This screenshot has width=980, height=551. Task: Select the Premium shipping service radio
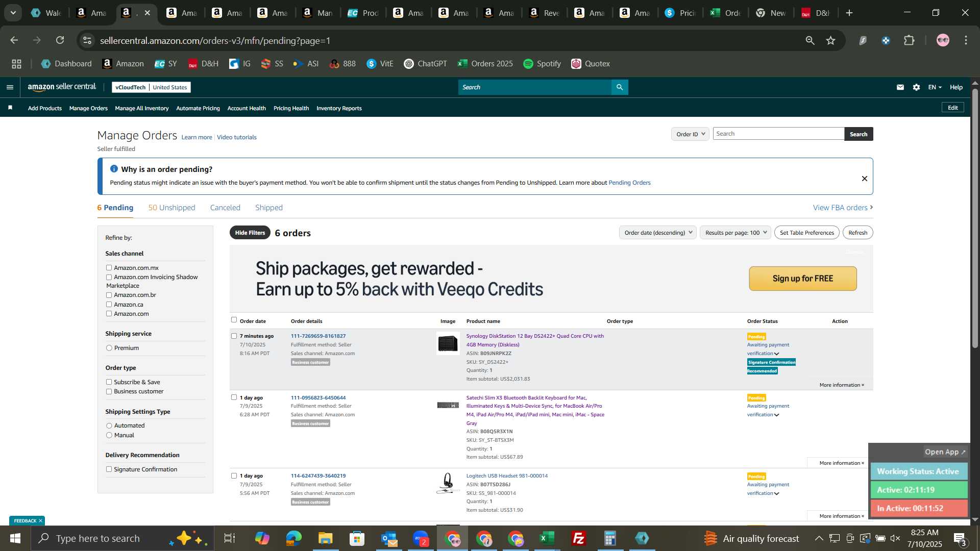tap(109, 348)
